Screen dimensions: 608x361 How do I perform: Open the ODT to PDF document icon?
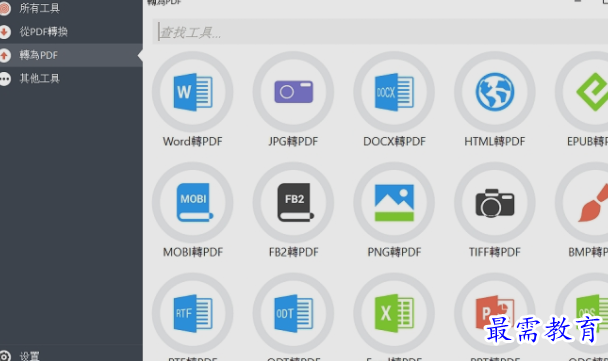pyautogui.click(x=293, y=313)
